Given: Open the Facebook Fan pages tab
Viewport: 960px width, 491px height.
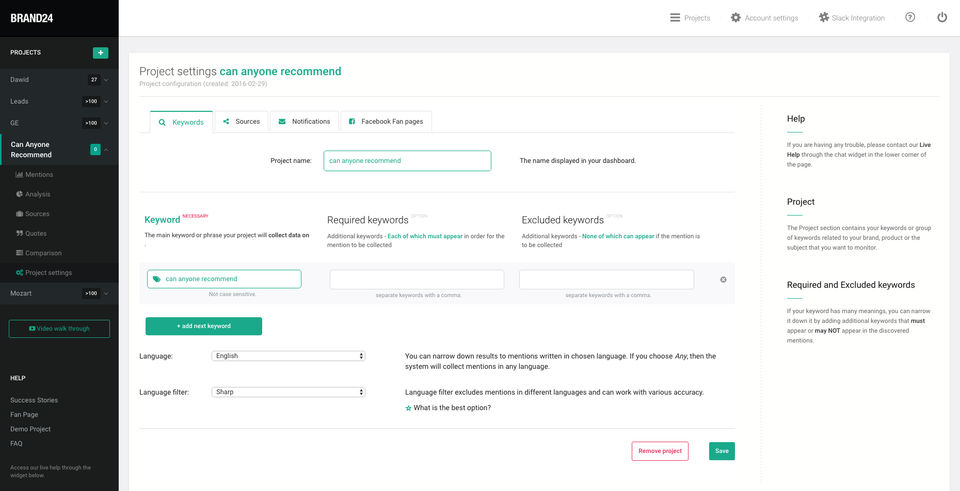Looking at the screenshot, I should (x=385, y=122).
